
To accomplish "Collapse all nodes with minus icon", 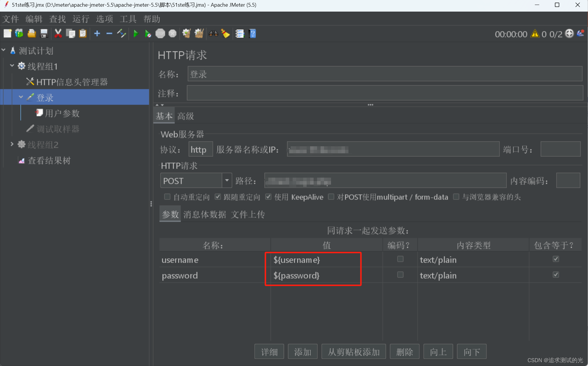I will point(109,34).
